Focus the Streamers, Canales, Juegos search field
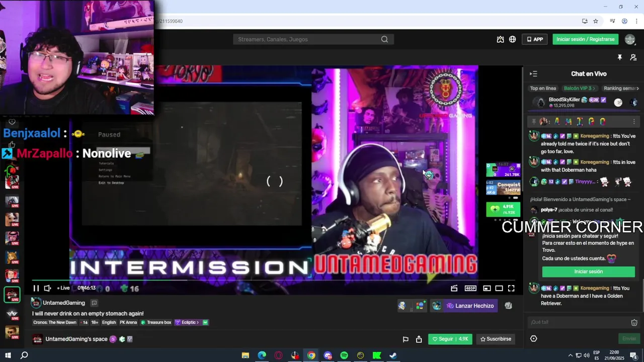Image resolution: width=644 pixels, height=362 pixels. 313,39
